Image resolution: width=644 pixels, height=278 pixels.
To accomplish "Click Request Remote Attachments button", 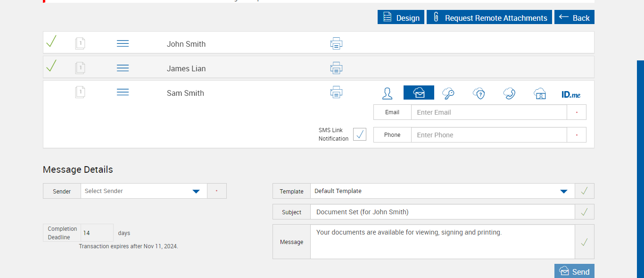I will point(489,17).
